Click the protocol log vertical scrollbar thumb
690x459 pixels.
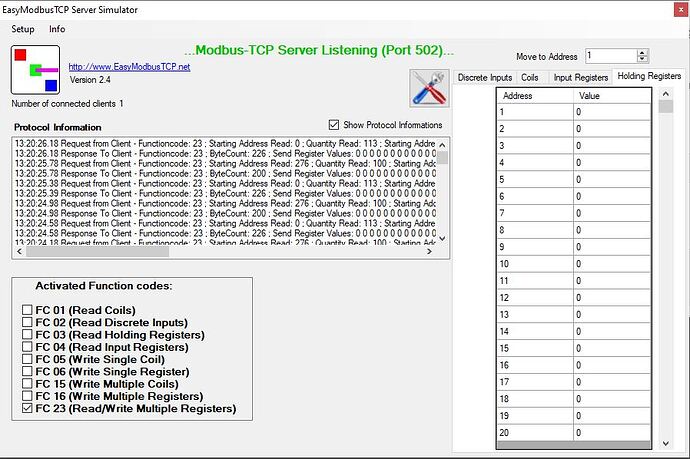pos(442,158)
